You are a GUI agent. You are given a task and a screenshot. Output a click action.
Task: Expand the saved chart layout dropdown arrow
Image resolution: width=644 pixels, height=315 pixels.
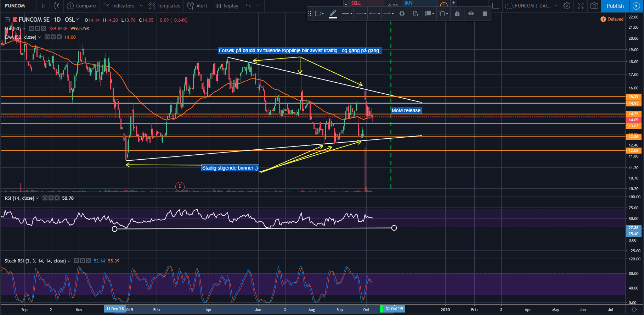point(556,6)
